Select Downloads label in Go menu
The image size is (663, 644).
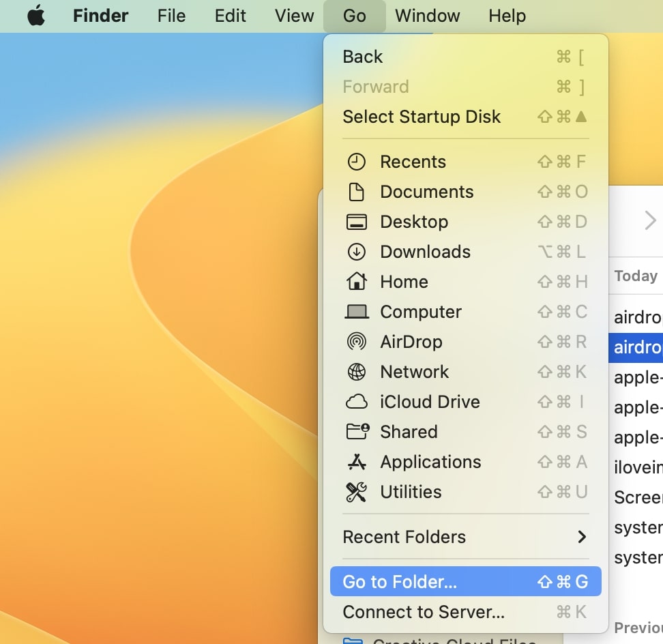(x=425, y=252)
